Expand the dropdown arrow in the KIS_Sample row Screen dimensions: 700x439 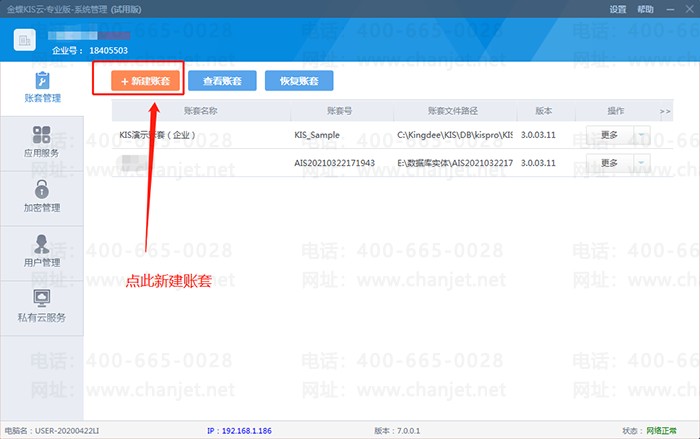[642, 135]
